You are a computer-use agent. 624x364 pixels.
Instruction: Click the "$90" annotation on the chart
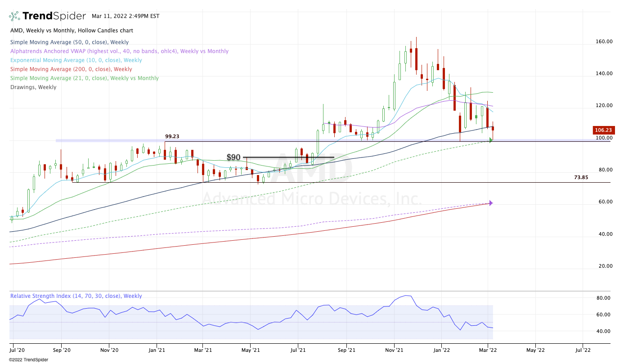click(233, 158)
